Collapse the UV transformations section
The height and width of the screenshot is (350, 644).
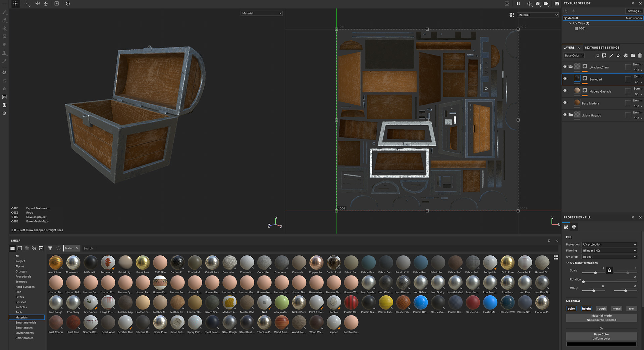(x=568, y=263)
